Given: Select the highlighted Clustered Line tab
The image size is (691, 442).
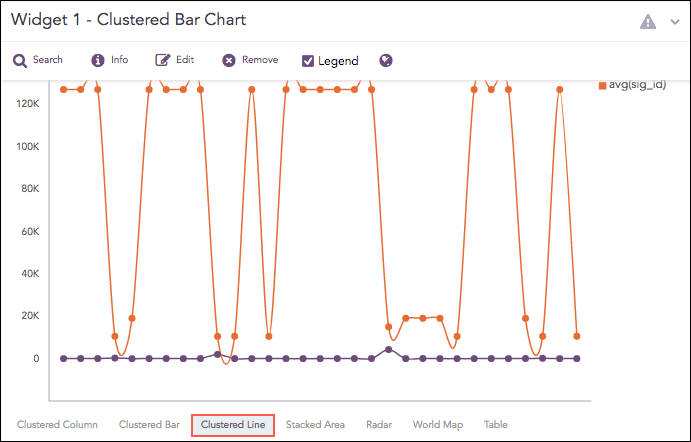Looking at the screenshot, I should (x=233, y=425).
